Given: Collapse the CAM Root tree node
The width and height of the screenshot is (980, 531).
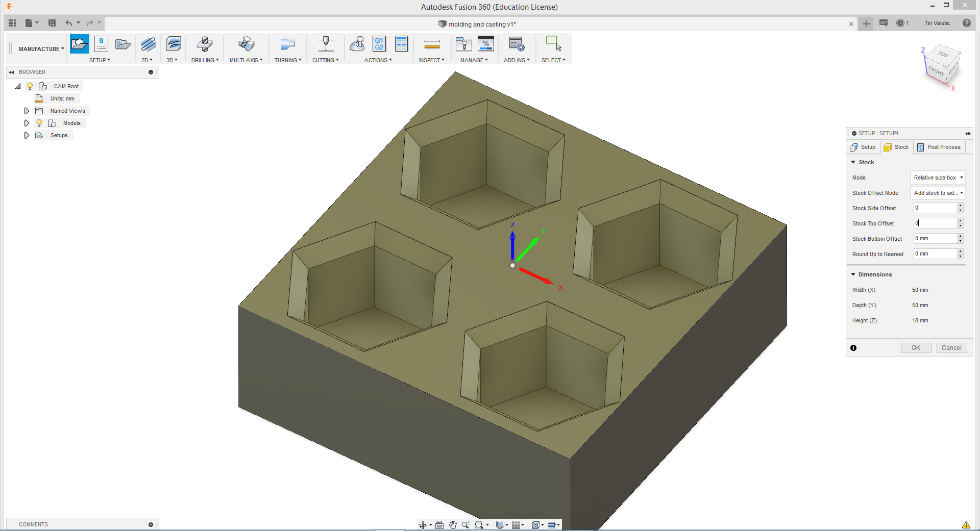Looking at the screenshot, I should tap(18, 86).
